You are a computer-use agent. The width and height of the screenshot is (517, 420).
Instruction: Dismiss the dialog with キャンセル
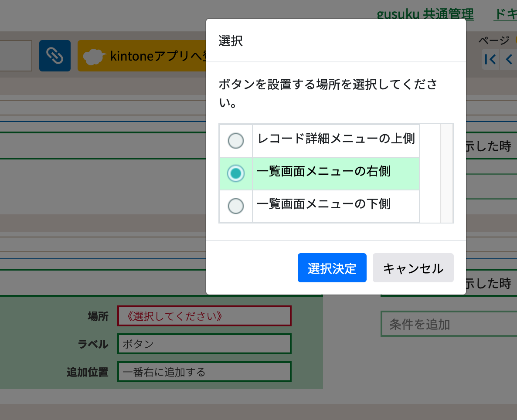click(413, 268)
